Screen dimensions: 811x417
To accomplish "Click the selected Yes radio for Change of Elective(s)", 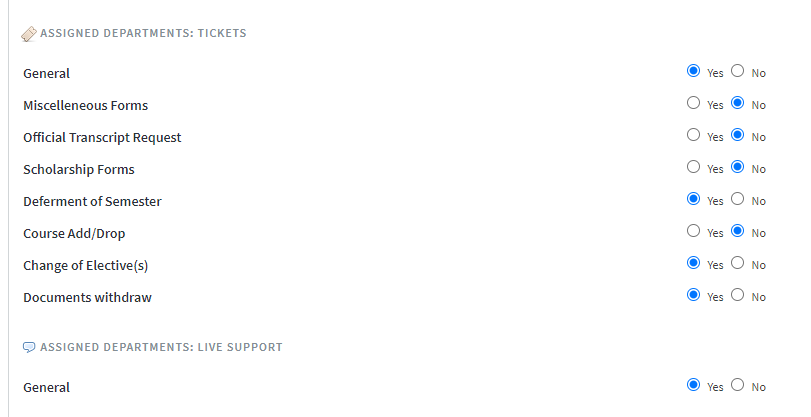I will click(x=693, y=263).
